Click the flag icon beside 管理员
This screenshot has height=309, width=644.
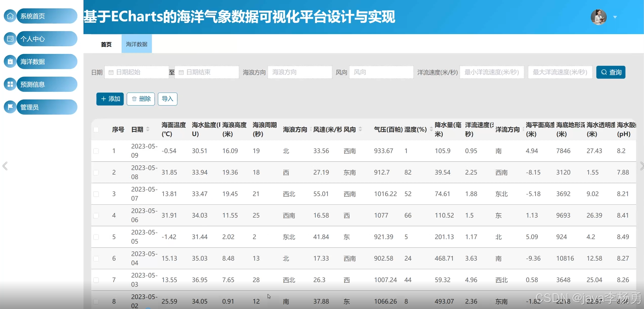click(x=10, y=107)
